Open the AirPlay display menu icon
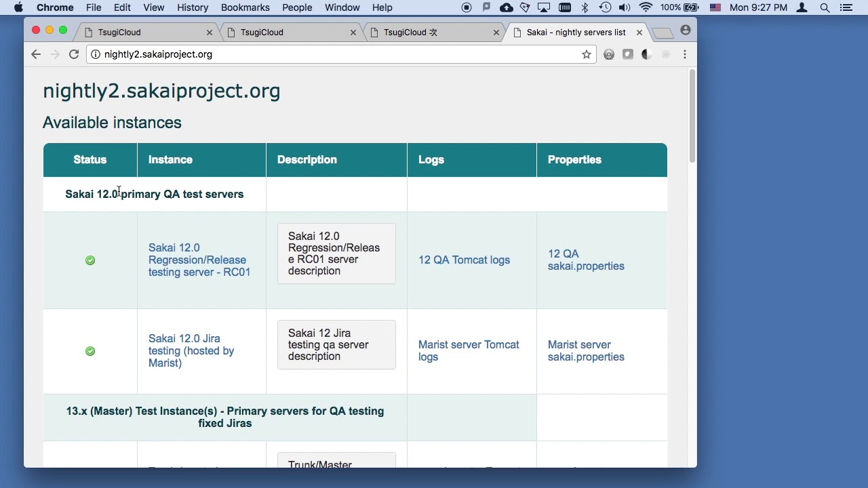Image resolution: width=868 pixels, height=488 pixels. point(544,7)
